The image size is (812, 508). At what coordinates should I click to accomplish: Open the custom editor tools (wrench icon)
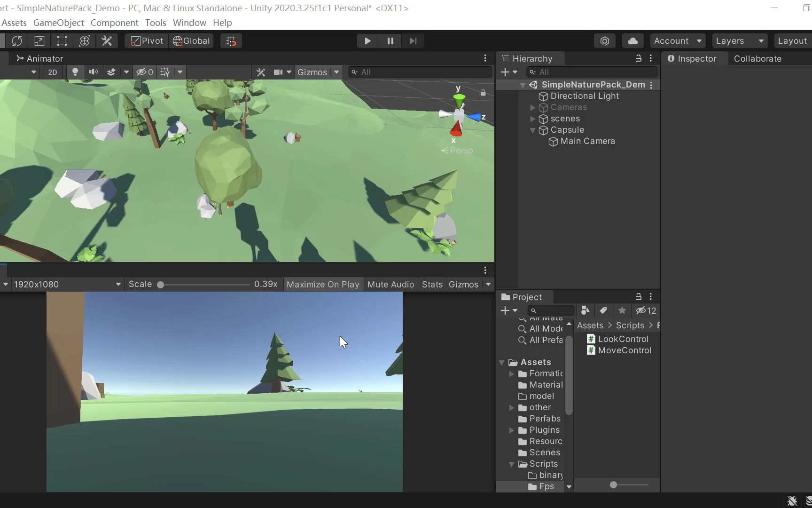pyautogui.click(x=107, y=41)
